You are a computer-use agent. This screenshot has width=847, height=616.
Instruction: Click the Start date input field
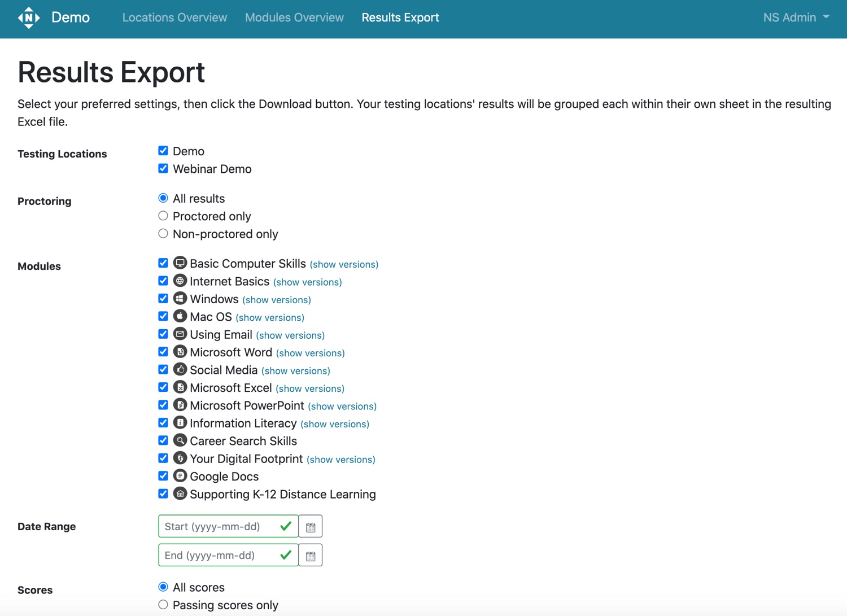point(228,527)
